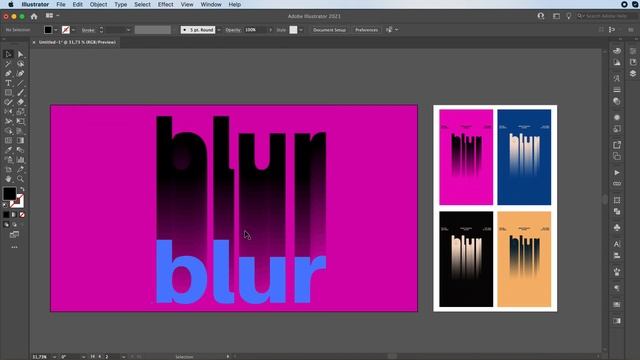Click the blue poster thumbnail in reference image
Viewport: 640px width, 360px height.
click(524, 157)
